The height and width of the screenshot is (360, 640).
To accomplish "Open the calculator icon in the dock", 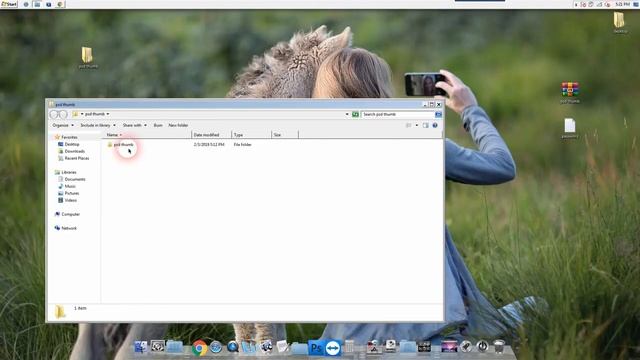I will (349, 347).
